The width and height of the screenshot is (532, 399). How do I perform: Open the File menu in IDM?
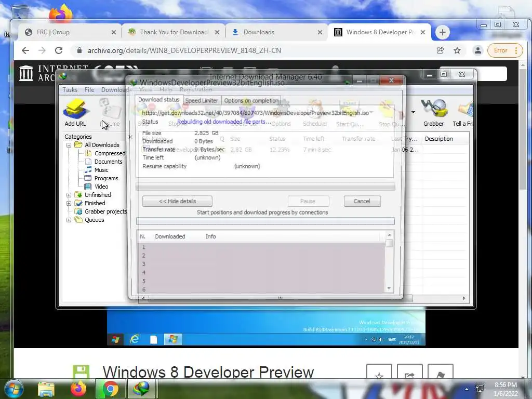89,89
